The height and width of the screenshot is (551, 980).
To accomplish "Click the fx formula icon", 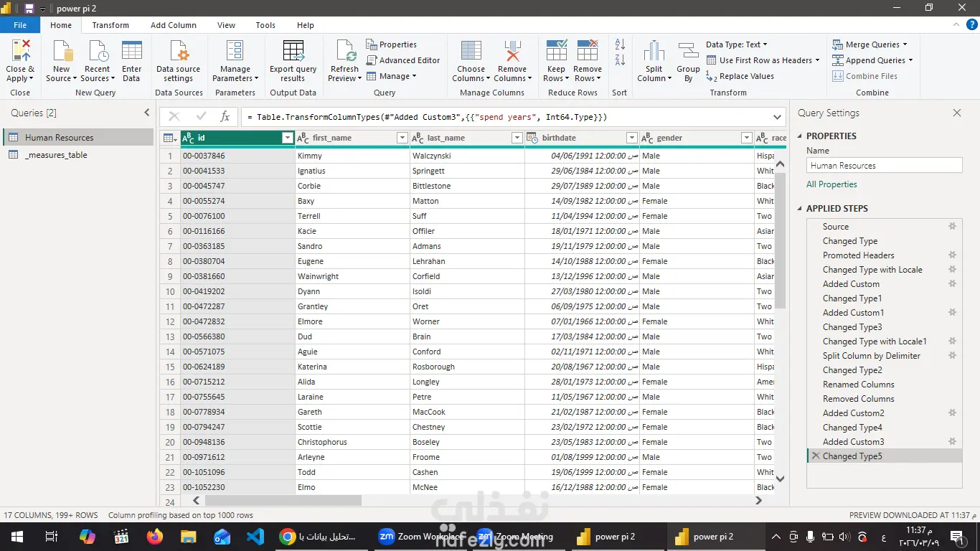I will (225, 117).
